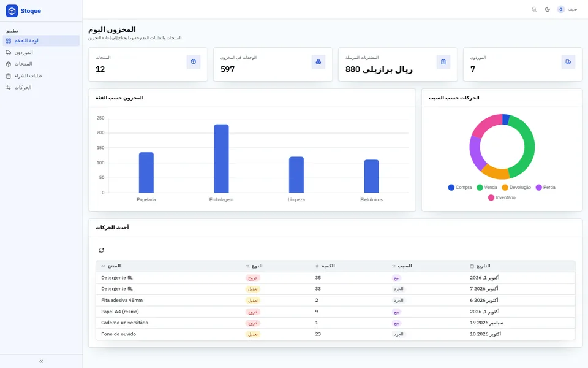Click the muted notifications bell icon

534,9
